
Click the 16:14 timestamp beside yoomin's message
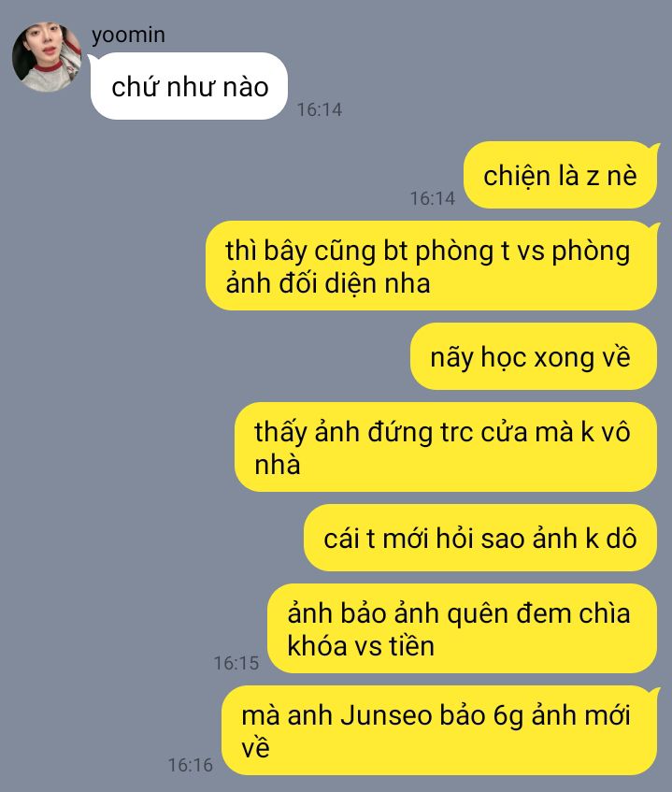(x=319, y=109)
